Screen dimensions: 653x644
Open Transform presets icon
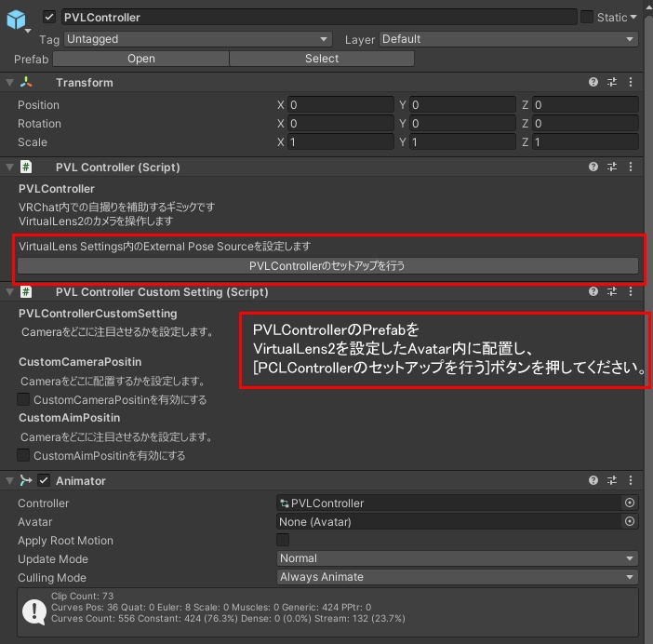[x=612, y=82]
